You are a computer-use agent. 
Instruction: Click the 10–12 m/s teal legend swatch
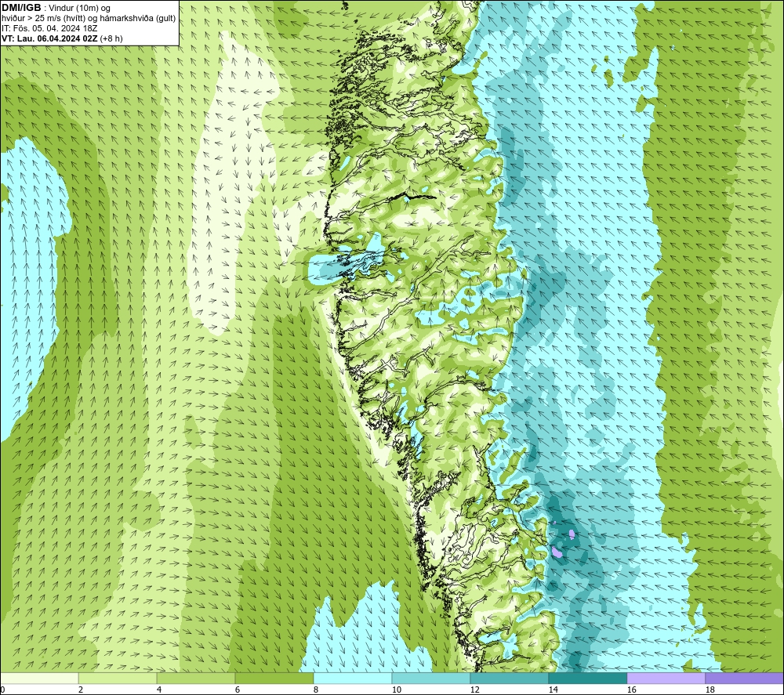click(431, 679)
